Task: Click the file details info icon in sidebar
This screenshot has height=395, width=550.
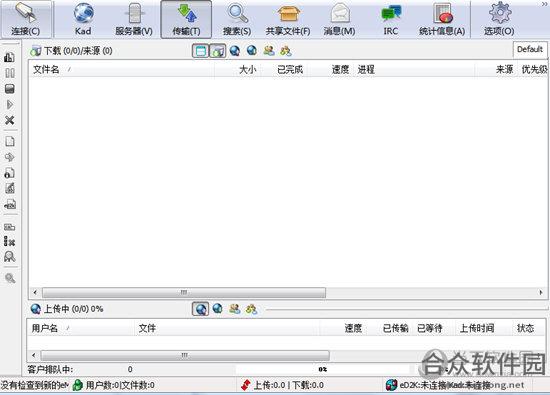Action: (x=9, y=173)
